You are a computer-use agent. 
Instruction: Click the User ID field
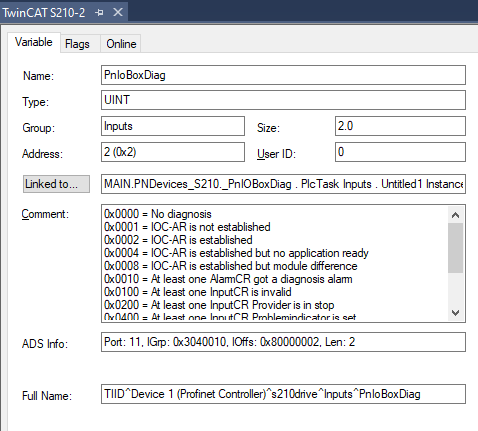pyautogui.click(x=400, y=152)
